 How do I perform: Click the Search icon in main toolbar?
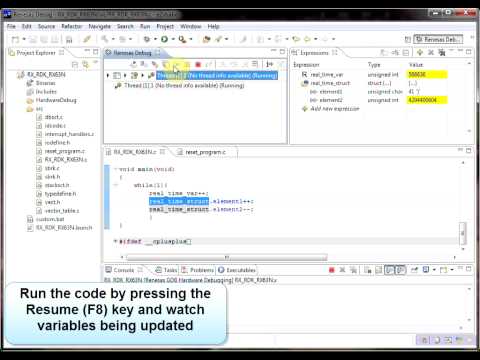[x=218, y=39]
